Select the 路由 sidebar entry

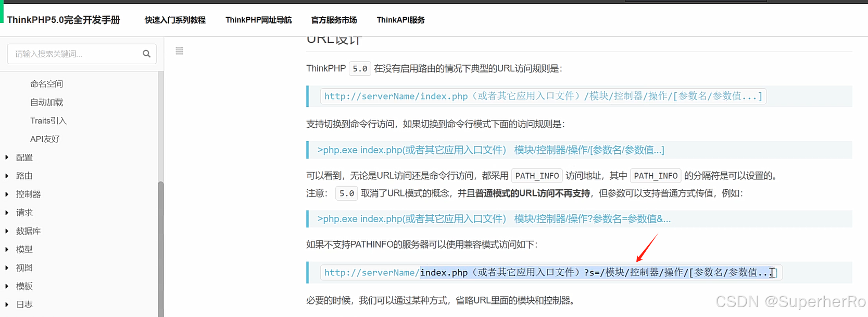[x=24, y=176]
